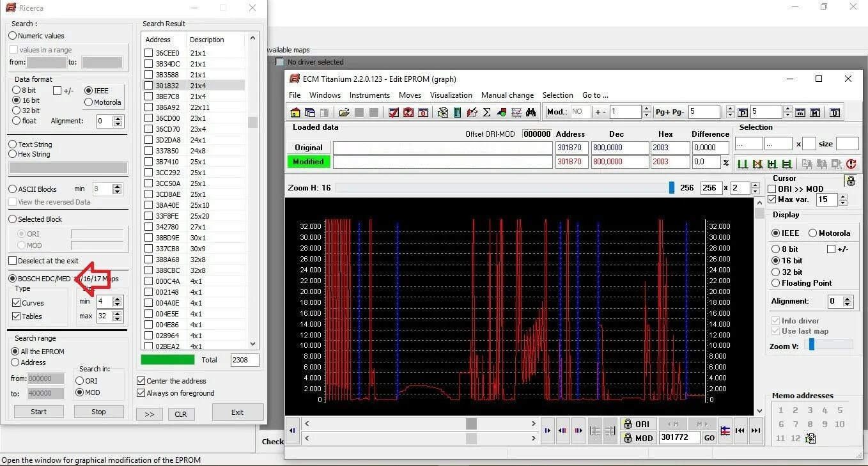Adjust the Zoom H slider
868x466 pixels.
(671, 187)
